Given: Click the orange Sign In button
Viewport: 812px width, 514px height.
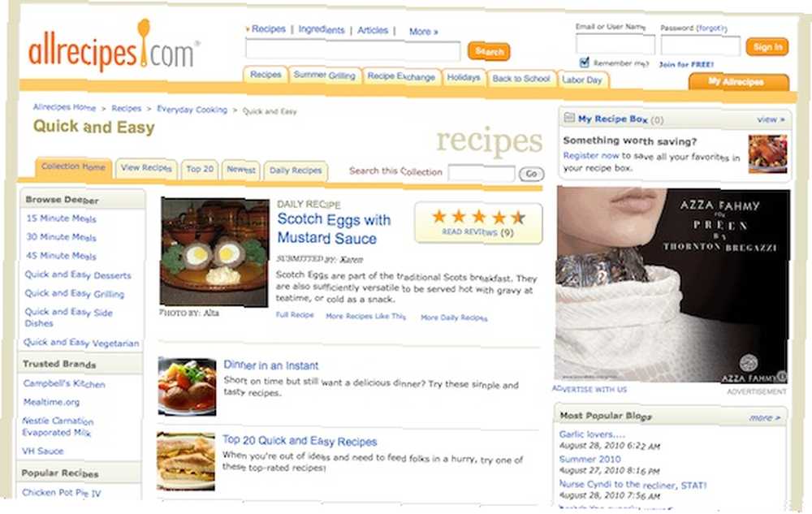Looking at the screenshot, I should pos(767,47).
